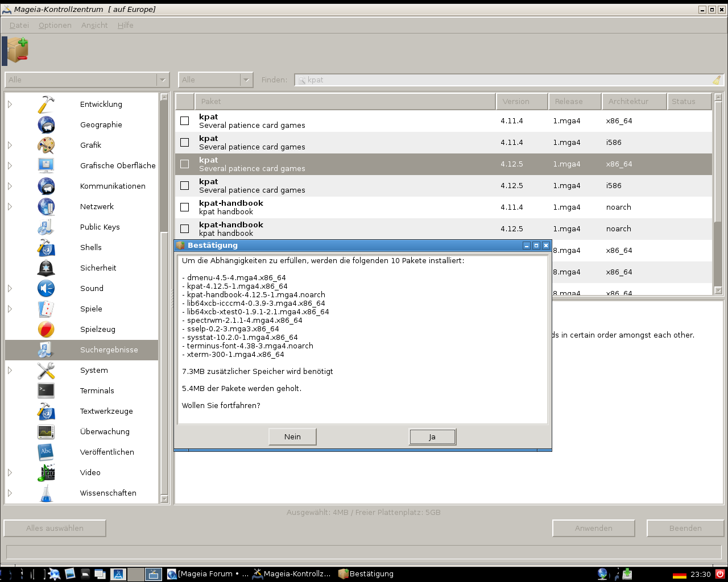The image size is (728, 582).
Task: Select the Spielzeug ball icon
Action: [x=46, y=330]
